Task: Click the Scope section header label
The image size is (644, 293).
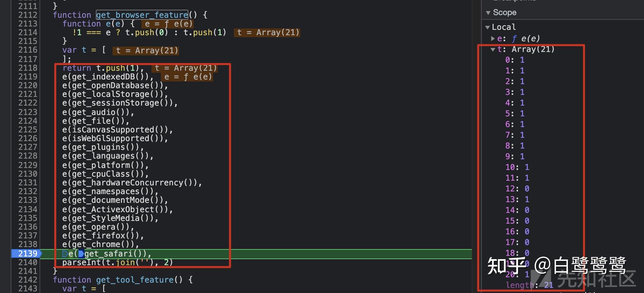Action: pos(505,13)
